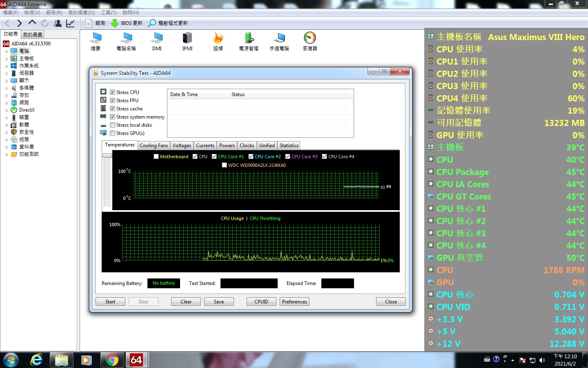This screenshot has width=588, height=368.
Task: Click BIOS 更新 green arrow button
Action: [127, 23]
